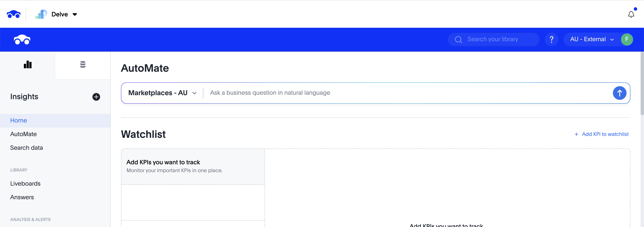
Task: Click the page vertical scrollbar
Action: point(642,83)
